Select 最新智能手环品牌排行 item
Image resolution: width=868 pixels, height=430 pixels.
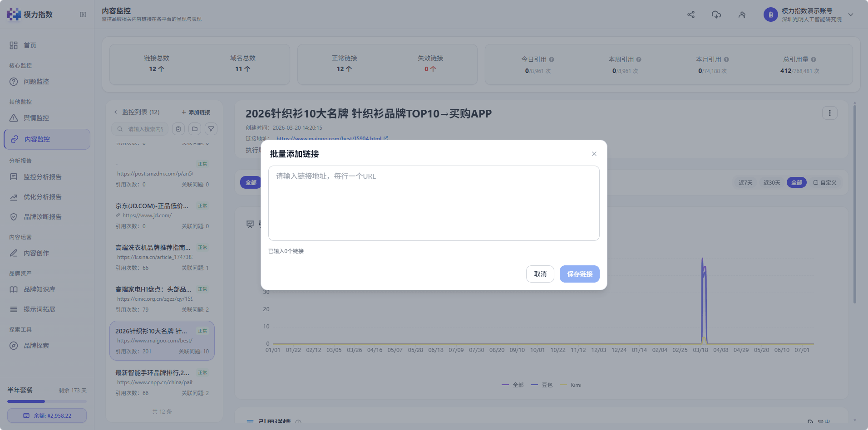tap(162, 383)
